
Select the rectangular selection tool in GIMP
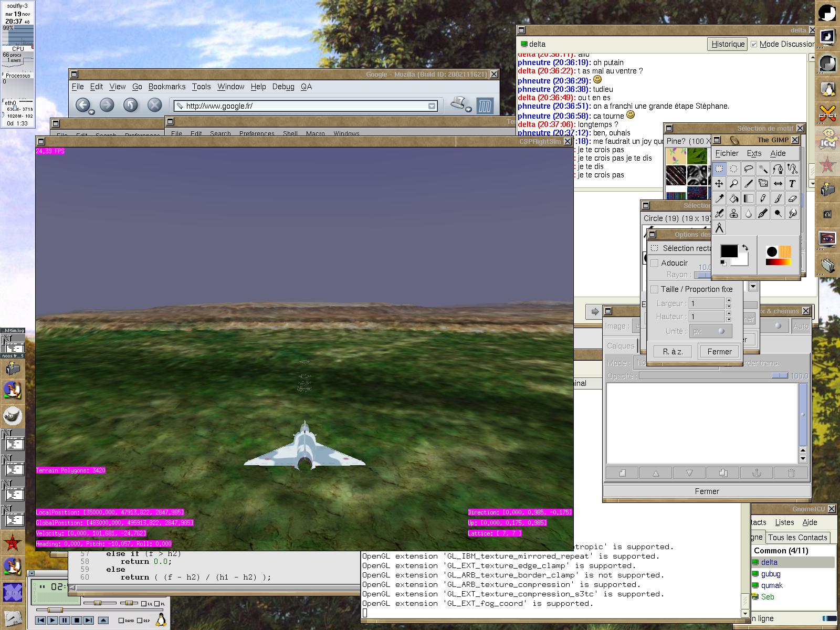[719, 169]
